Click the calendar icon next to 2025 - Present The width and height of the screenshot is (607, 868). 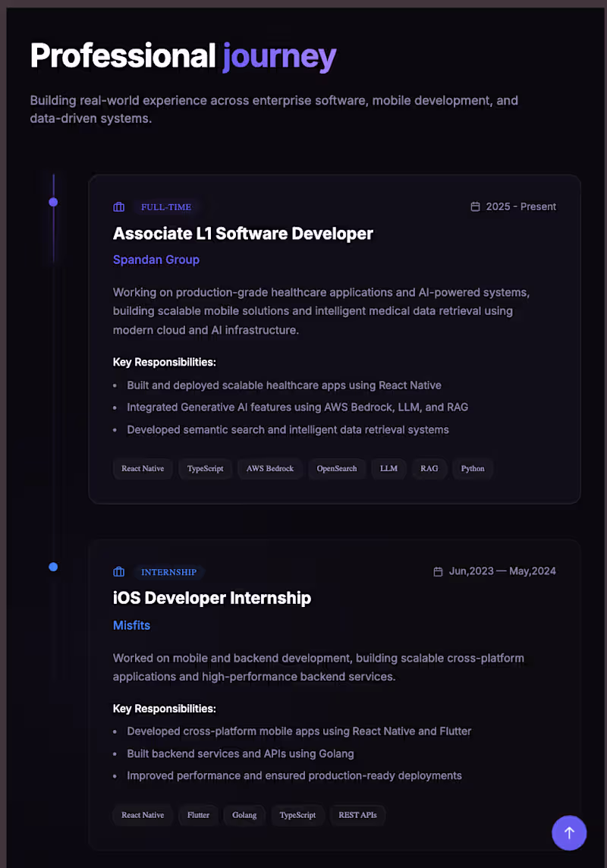(475, 206)
